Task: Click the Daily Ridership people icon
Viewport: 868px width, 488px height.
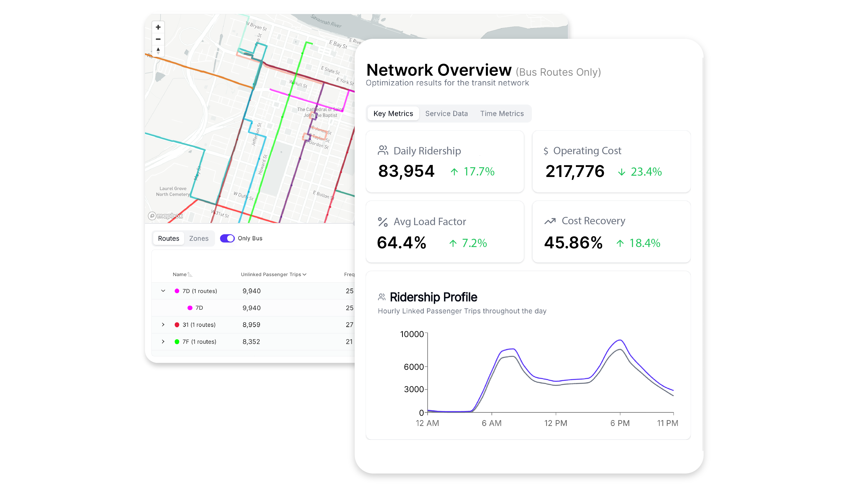Action: pyautogui.click(x=383, y=151)
